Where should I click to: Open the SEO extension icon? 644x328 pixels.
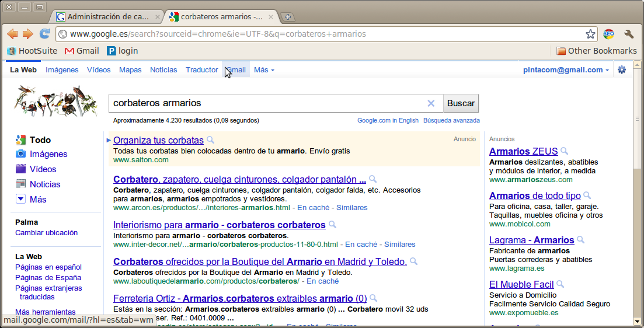coord(608,34)
